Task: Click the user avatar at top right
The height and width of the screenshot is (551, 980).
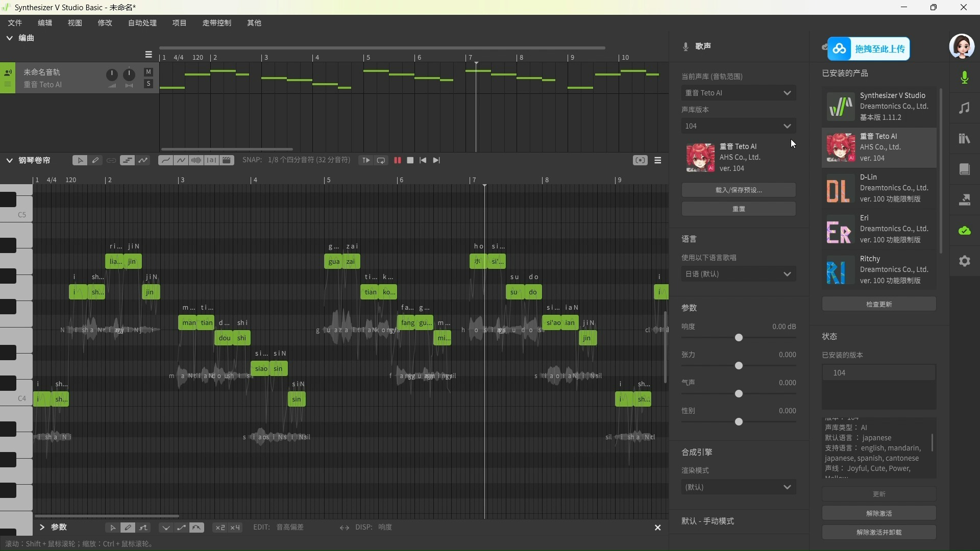Action: coord(962,46)
